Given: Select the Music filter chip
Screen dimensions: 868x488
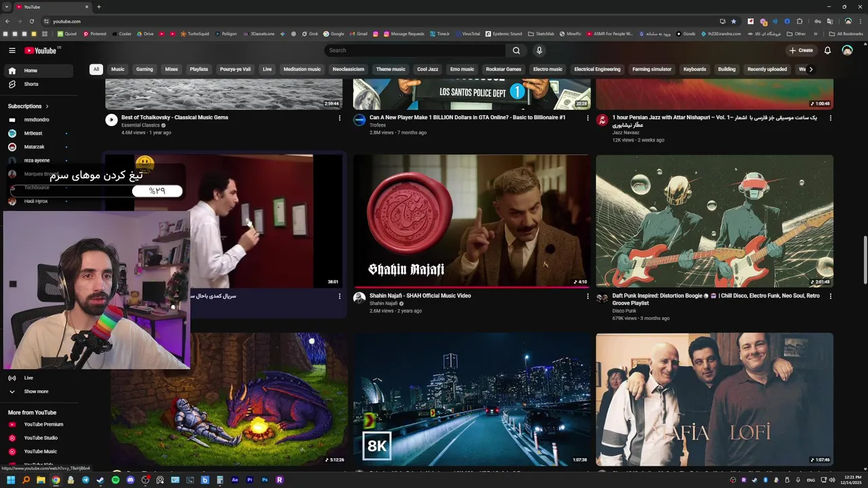Looking at the screenshot, I should point(118,69).
